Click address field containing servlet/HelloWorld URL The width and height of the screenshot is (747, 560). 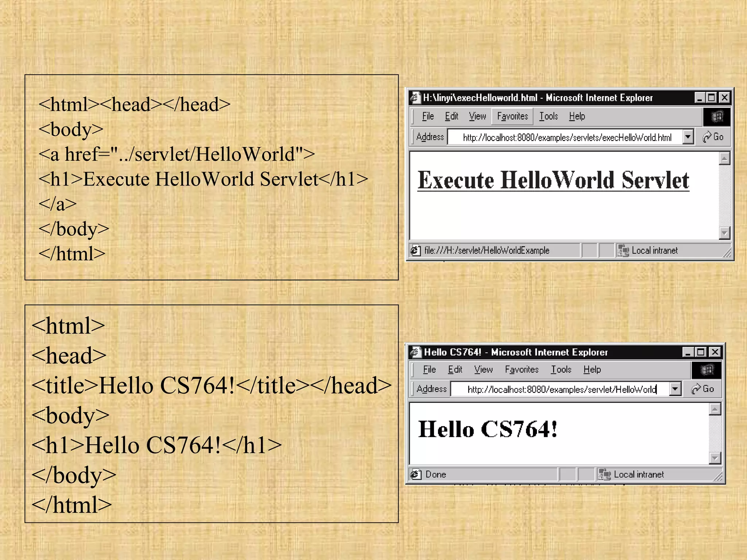[x=561, y=389]
